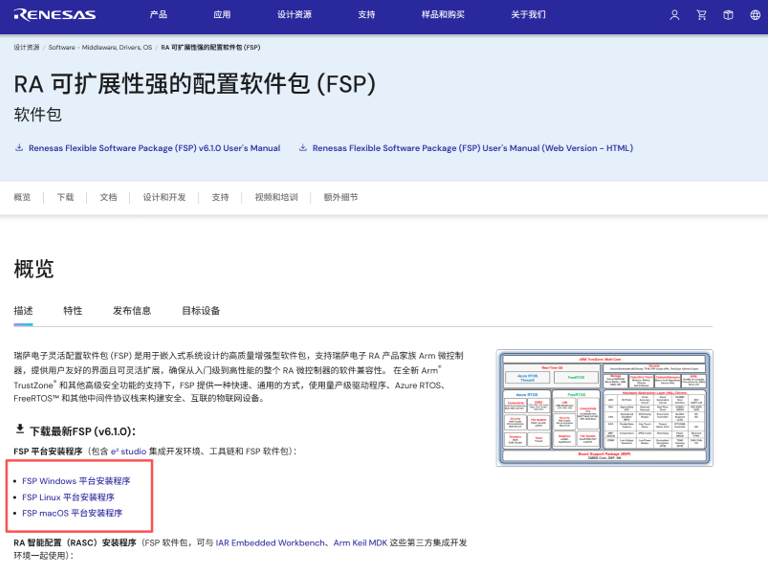Download FSP Linux 平台安装程序
768x575 pixels.
click(x=68, y=497)
